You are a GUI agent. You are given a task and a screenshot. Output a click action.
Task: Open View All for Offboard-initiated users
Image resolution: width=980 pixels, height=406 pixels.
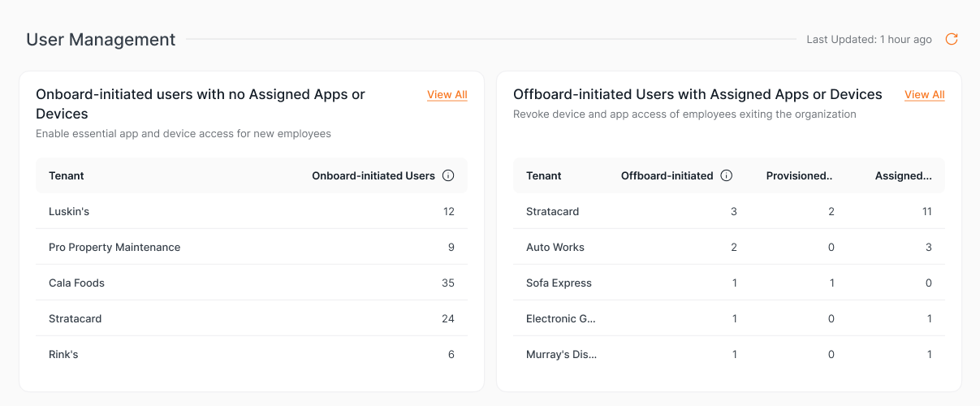(924, 95)
